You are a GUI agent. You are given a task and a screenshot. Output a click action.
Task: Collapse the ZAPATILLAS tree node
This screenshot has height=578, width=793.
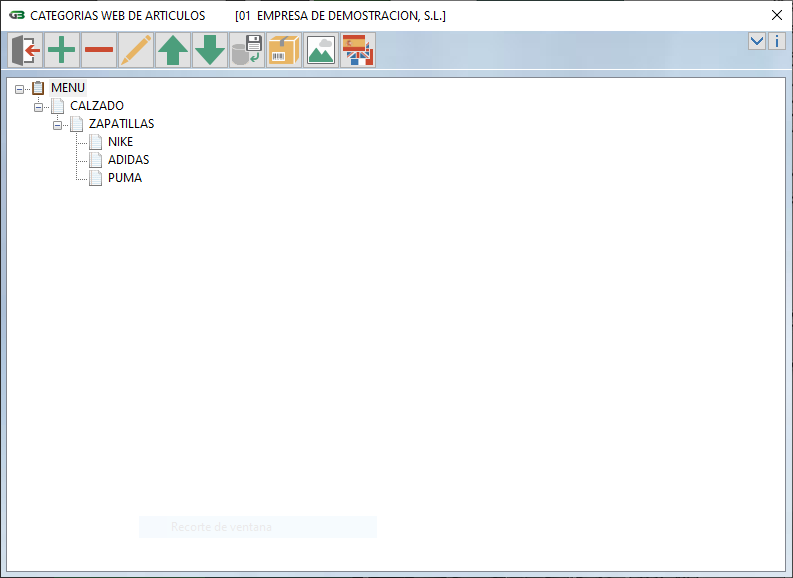57,124
